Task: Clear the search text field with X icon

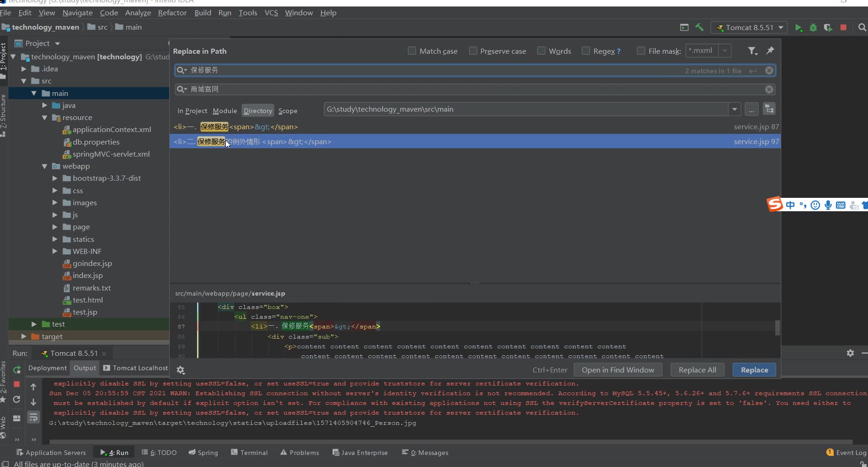Action: [x=769, y=70]
